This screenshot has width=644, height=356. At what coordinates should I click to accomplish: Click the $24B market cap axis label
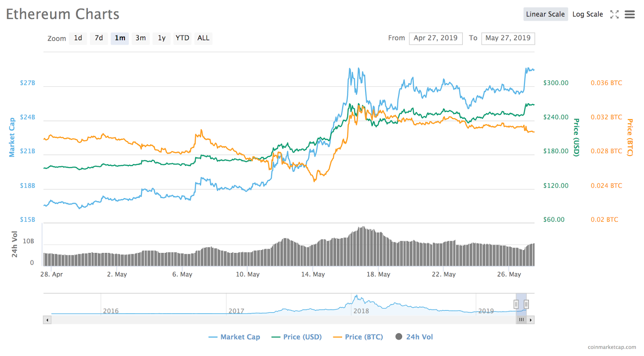tap(28, 117)
